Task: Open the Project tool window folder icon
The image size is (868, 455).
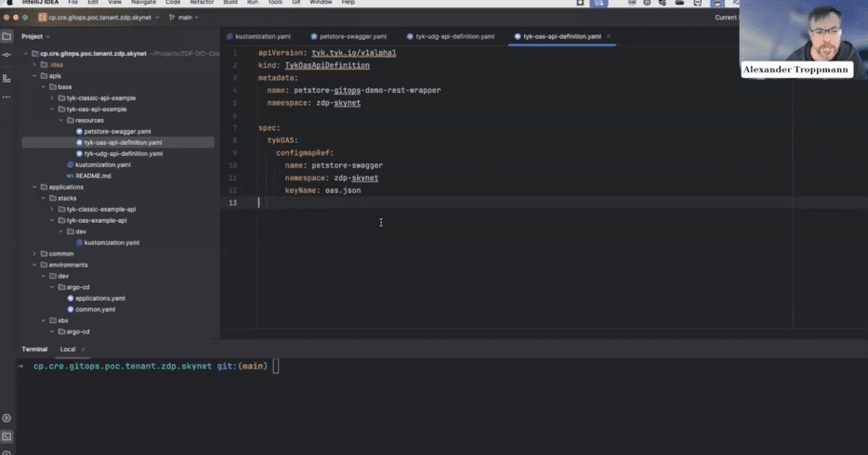Action: 7,36
